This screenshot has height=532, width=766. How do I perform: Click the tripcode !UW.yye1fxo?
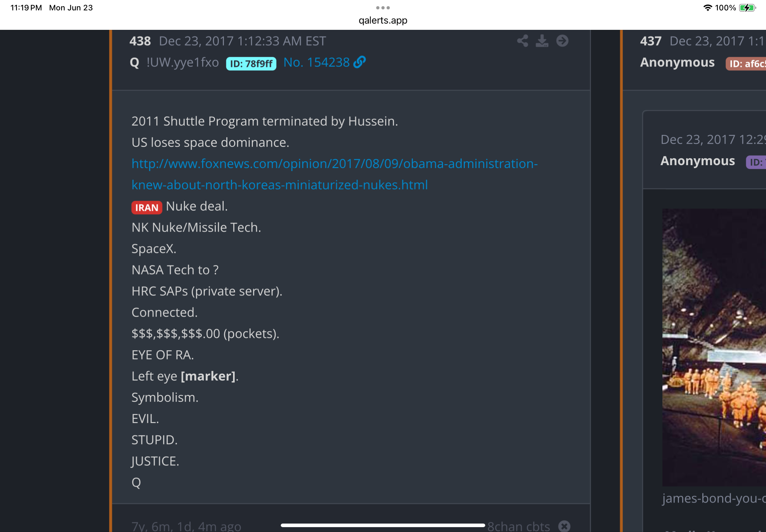click(x=183, y=62)
